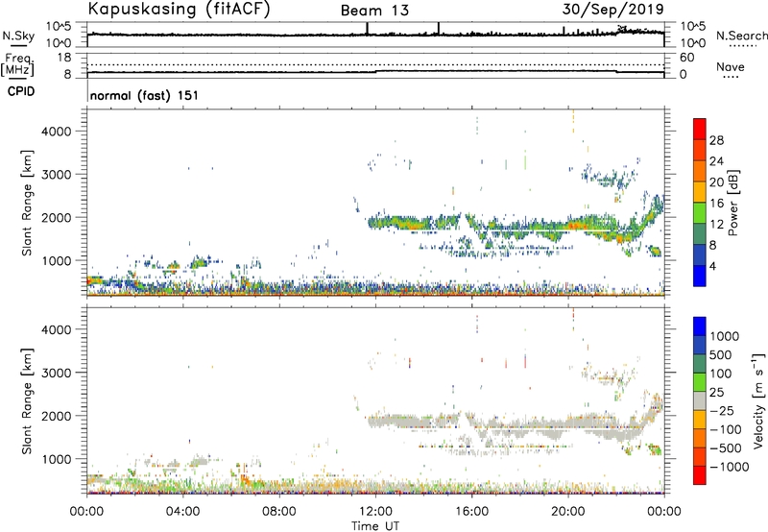Click velocity colorbar tick 100
The width and height of the screenshot is (768, 532).
pyautogui.click(x=721, y=374)
